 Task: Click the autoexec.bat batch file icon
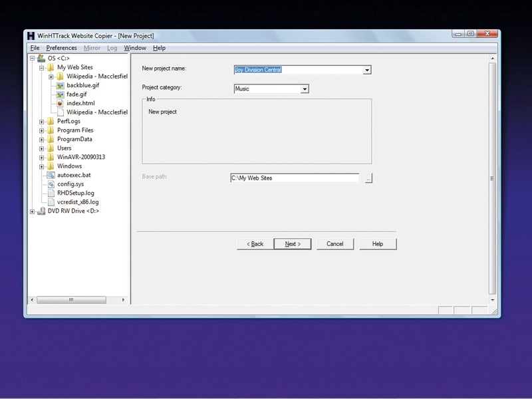coord(51,175)
